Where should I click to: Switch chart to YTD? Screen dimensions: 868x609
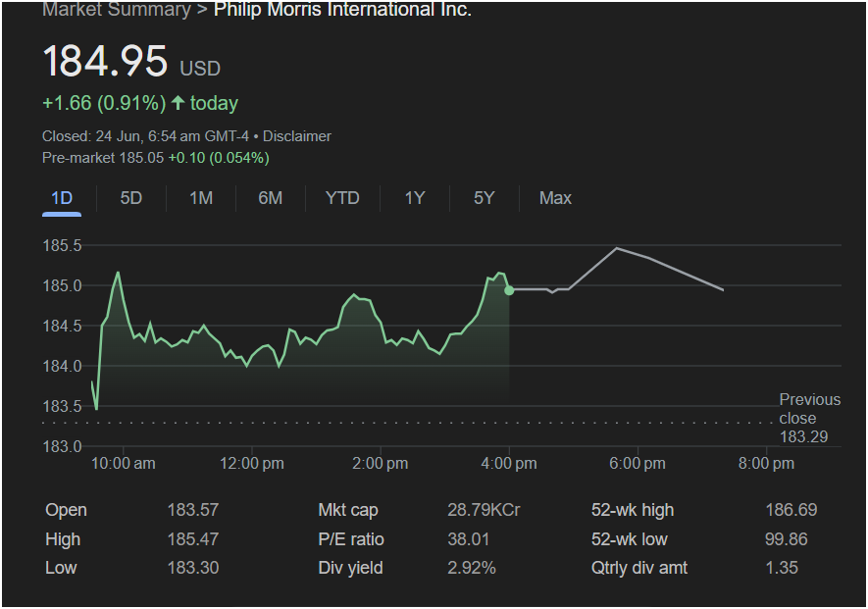pyautogui.click(x=342, y=198)
